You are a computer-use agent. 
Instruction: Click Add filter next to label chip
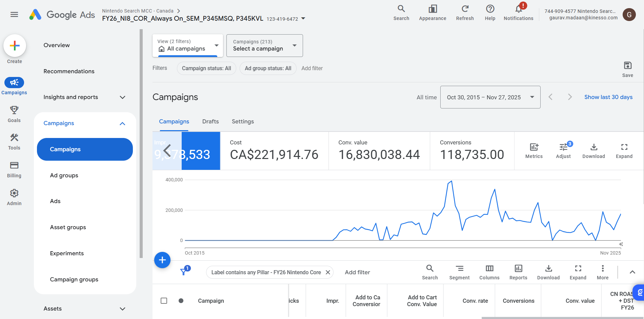click(357, 272)
